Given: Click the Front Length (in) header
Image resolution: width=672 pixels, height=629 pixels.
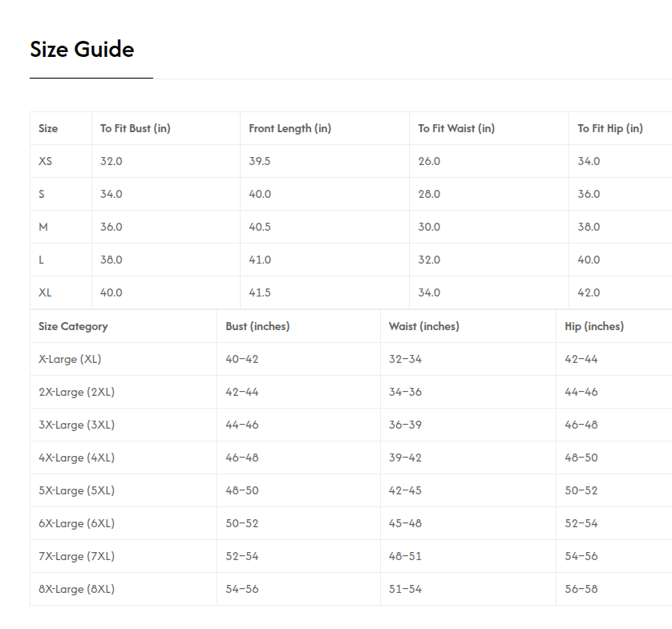Looking at the screenshot, I should (289, 128).
